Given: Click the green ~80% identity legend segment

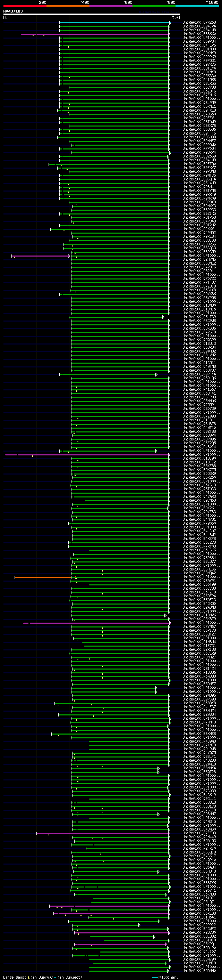Looking at the screenshot, I should click(154, 7).
